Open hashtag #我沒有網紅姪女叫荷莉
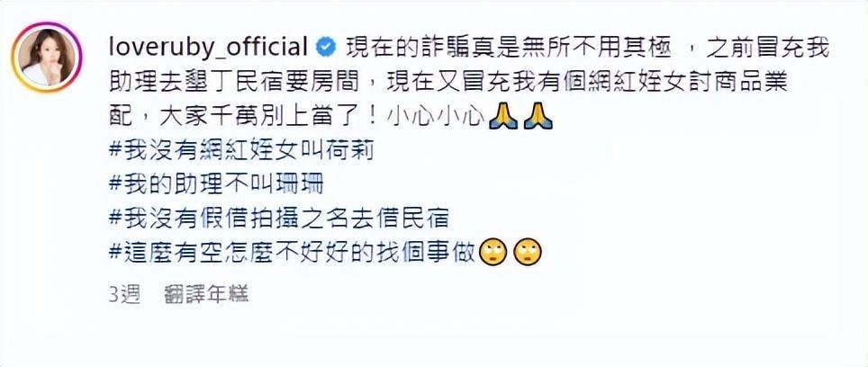 coord(241,151)
